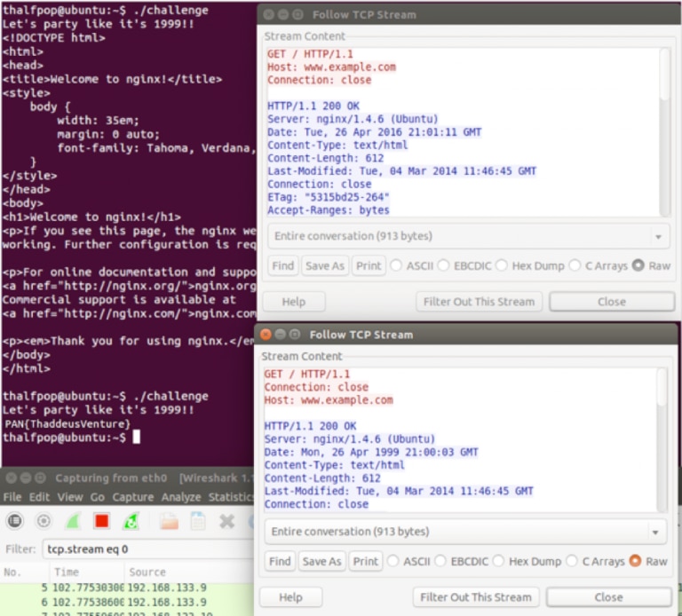Click Print in the 2016 stream window

tap(369, 265)
